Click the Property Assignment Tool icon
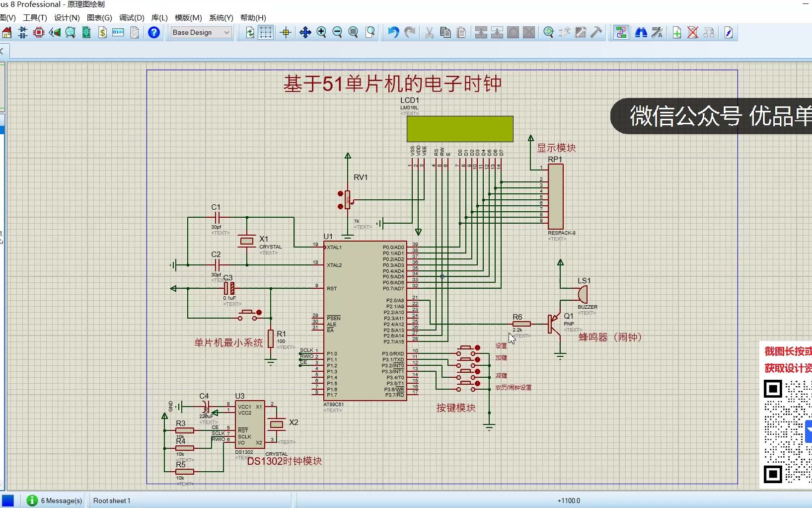The width and height of the screenshot is (812, 508). 657,33
